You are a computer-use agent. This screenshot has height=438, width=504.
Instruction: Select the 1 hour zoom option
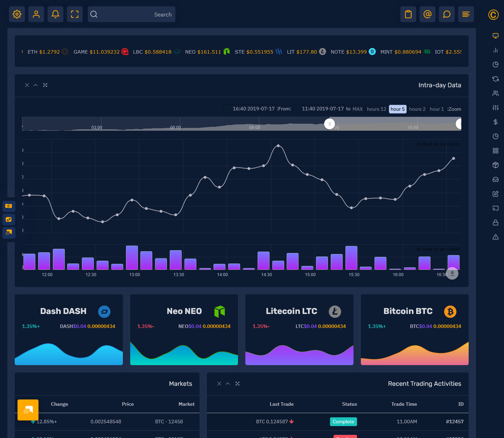(437, 109)
